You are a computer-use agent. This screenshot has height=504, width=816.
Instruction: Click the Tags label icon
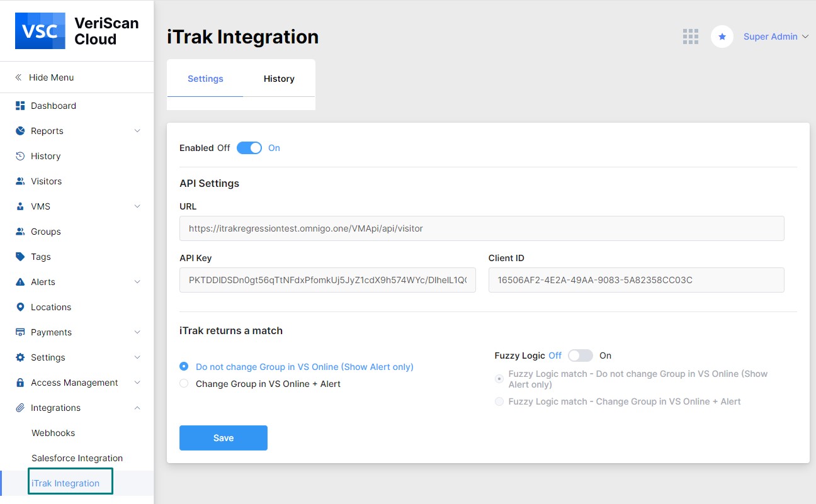pos(20,257)
